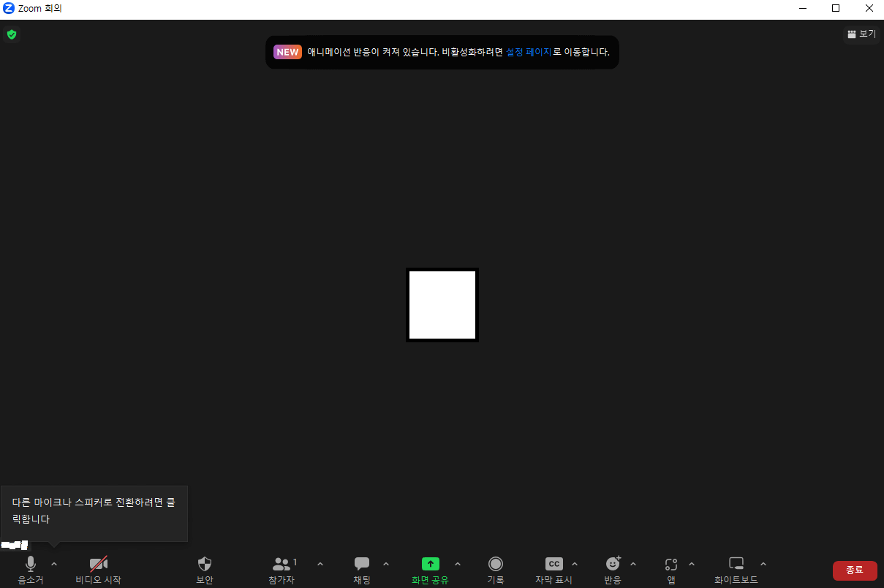Click the white participant video tile
The height and width of the screenshot is (588, 884).
[x=442, y=304]
